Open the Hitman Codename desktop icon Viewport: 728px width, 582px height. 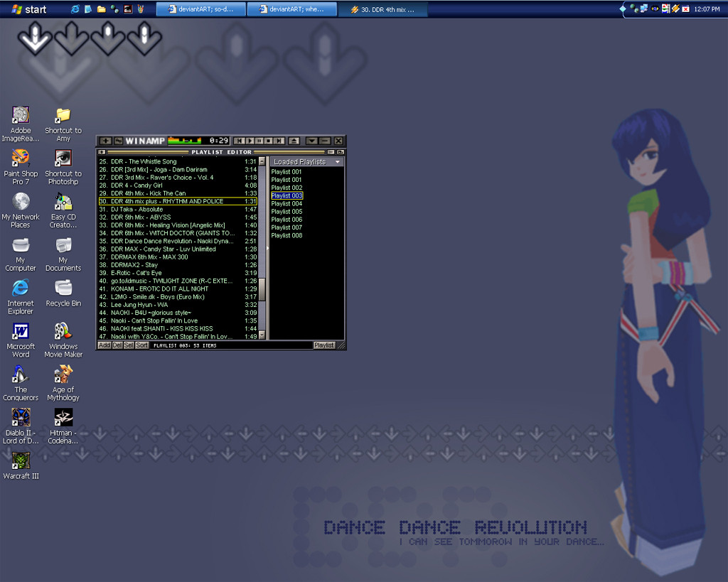[63, 426]
